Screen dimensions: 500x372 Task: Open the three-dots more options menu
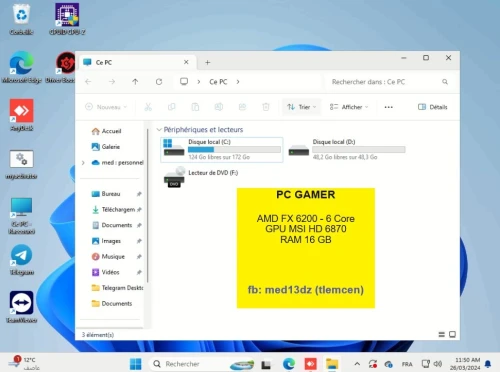(389, 107)
